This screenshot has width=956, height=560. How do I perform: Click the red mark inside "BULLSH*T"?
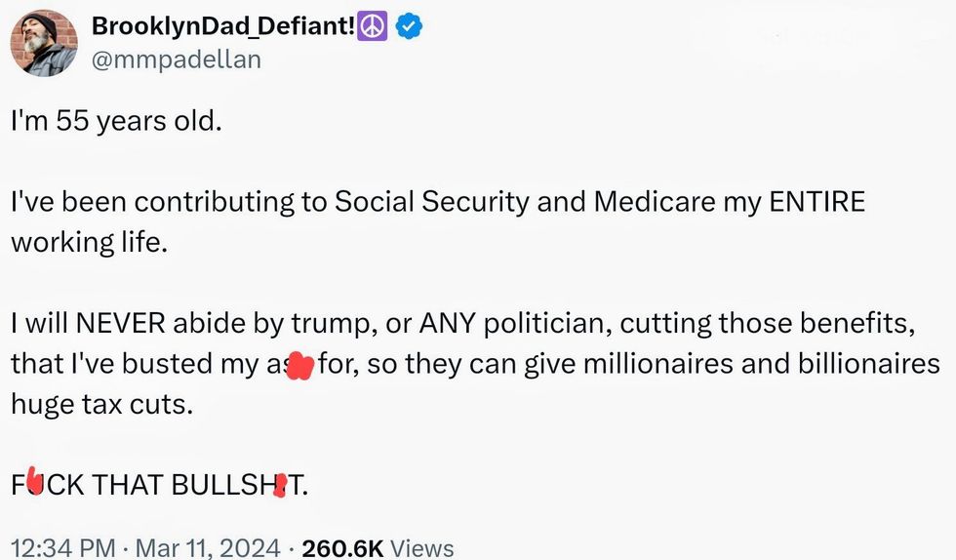click(281, 484)
